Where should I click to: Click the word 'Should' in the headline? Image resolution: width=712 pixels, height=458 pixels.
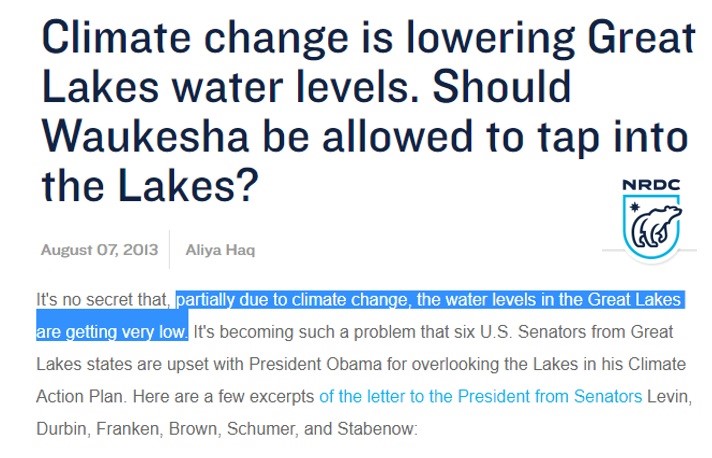502,87
